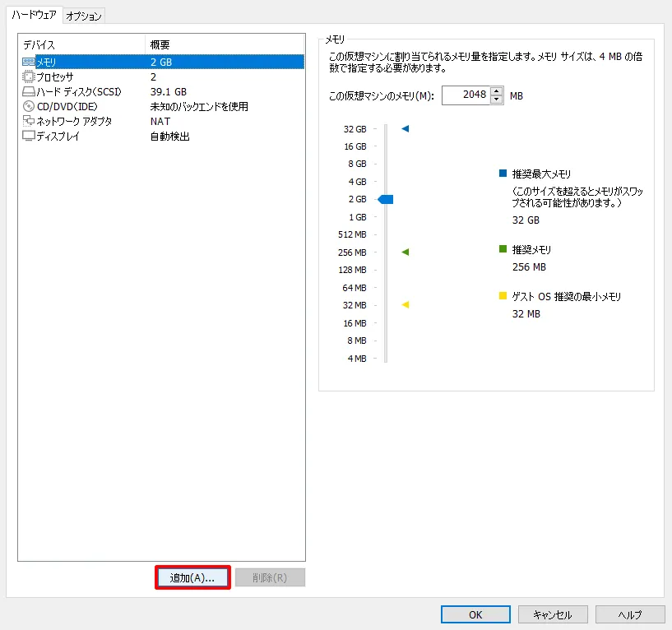
Task: Click the デバイス column header
Action: (x=81, y=44)
